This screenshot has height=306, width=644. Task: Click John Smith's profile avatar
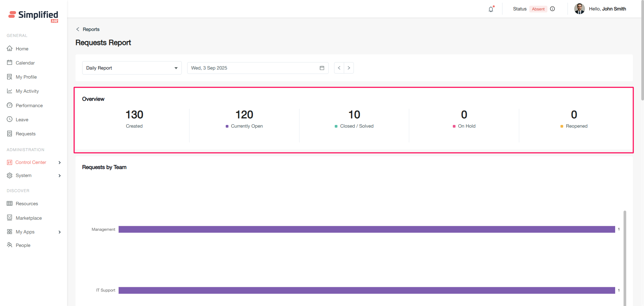tap(579, 9)
